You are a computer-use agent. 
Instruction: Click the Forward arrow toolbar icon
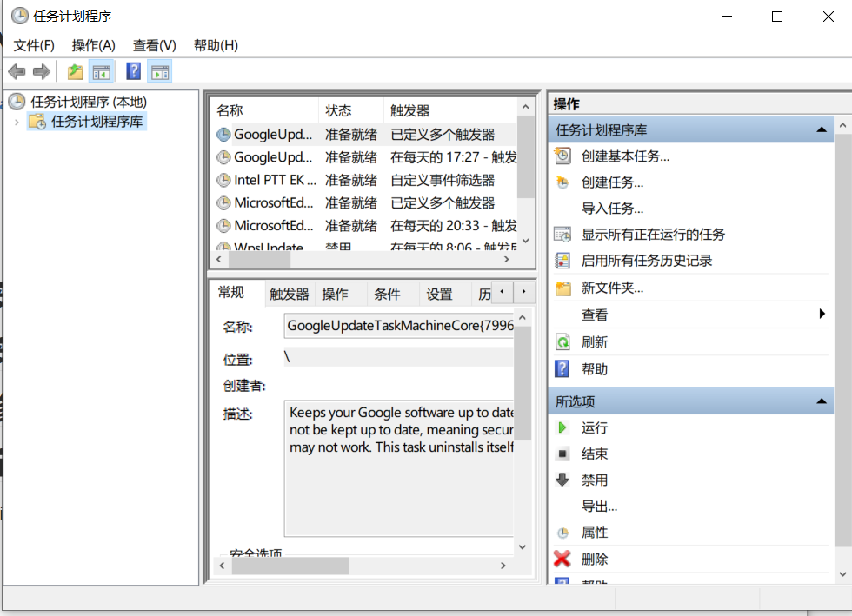point(42,72)
